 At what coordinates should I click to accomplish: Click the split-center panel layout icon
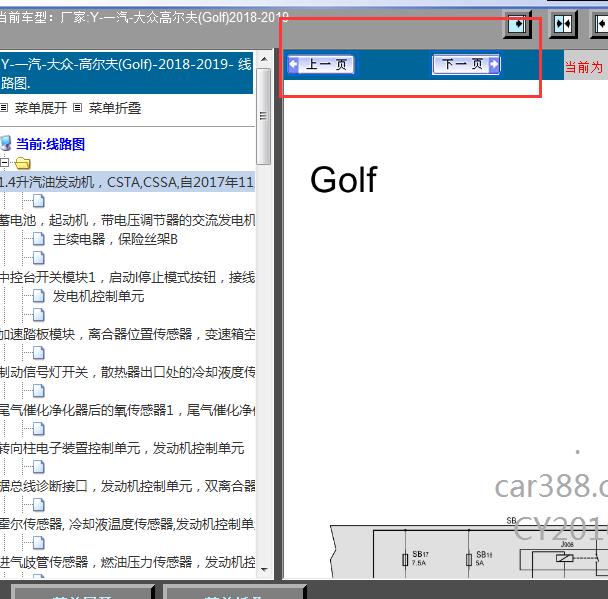click(x=563, y=24)
